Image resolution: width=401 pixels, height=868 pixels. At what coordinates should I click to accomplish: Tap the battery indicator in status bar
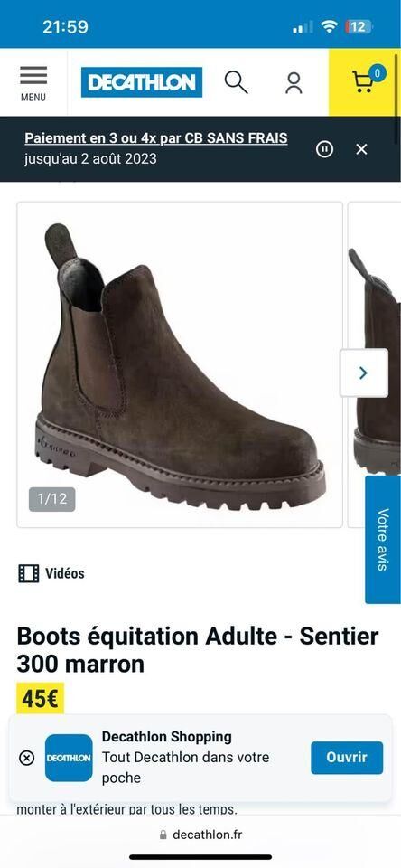tap(359, 26)
